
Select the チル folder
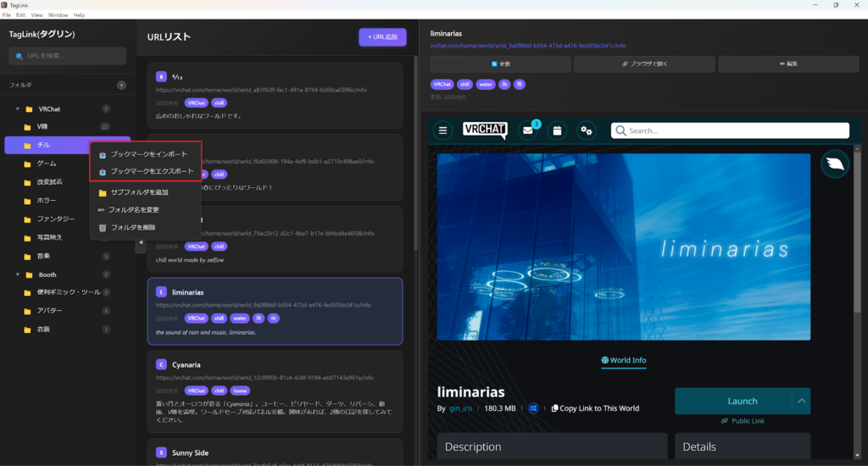pyautogui.click(x=68, y=145)
